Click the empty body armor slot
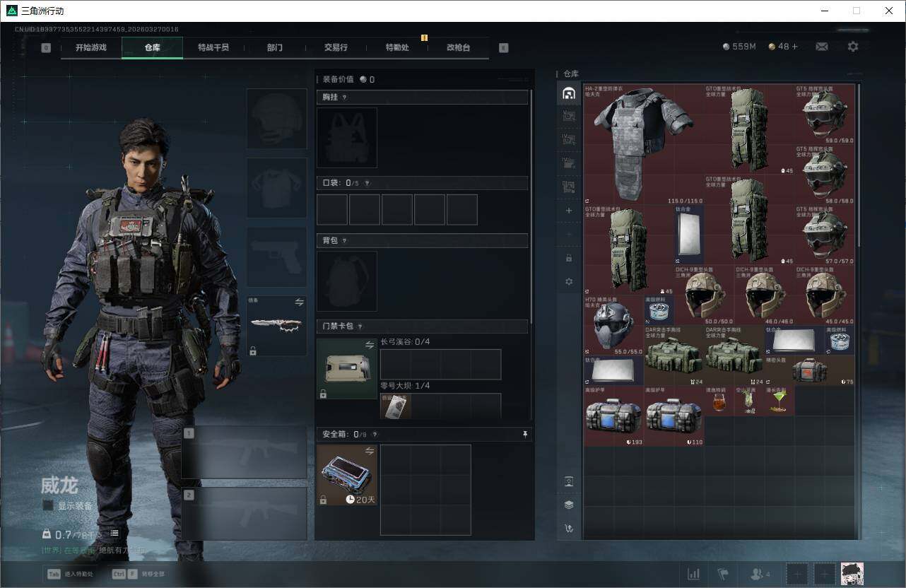This screenshot has height=588, width=906. (x=276, y=188)
